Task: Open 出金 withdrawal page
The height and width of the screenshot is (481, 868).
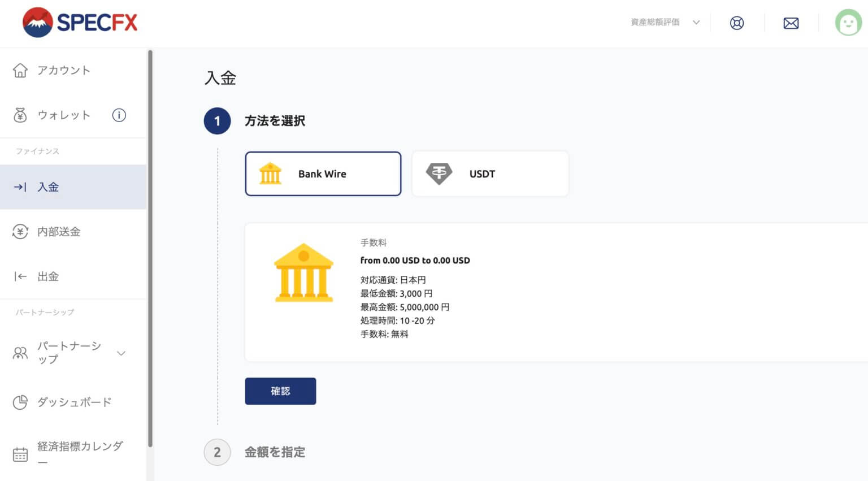Action: point(48,276)
